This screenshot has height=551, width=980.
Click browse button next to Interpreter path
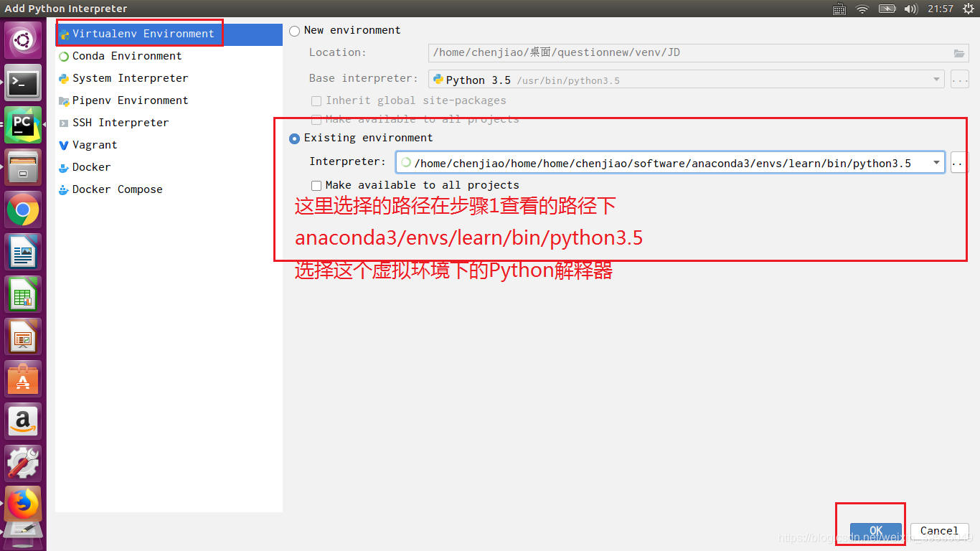point(959,163)
